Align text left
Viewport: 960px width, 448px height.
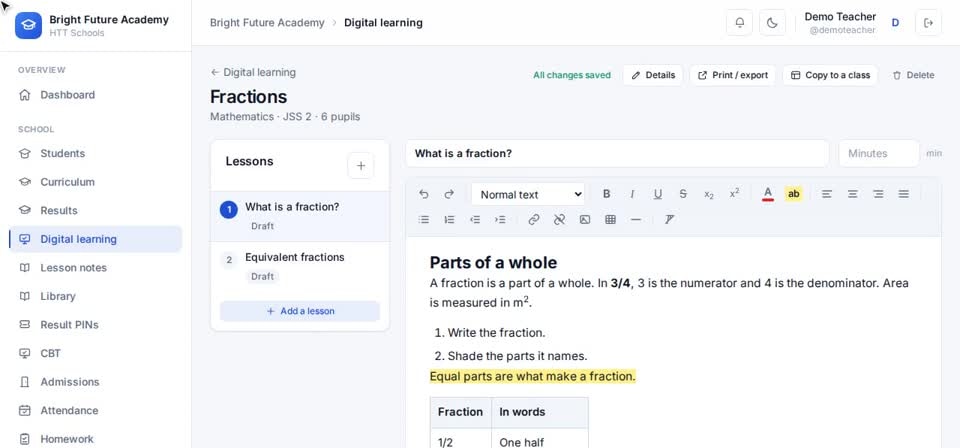pos(827,194)
